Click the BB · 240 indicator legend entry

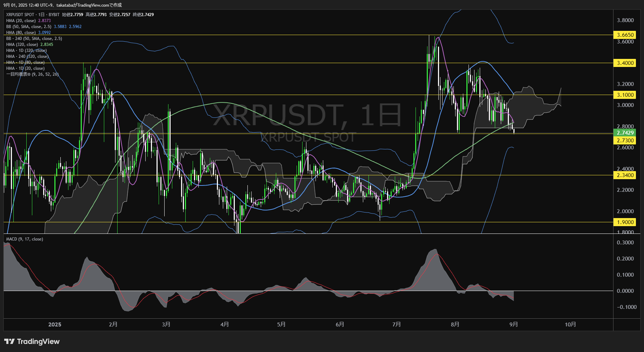pos(34,39)
